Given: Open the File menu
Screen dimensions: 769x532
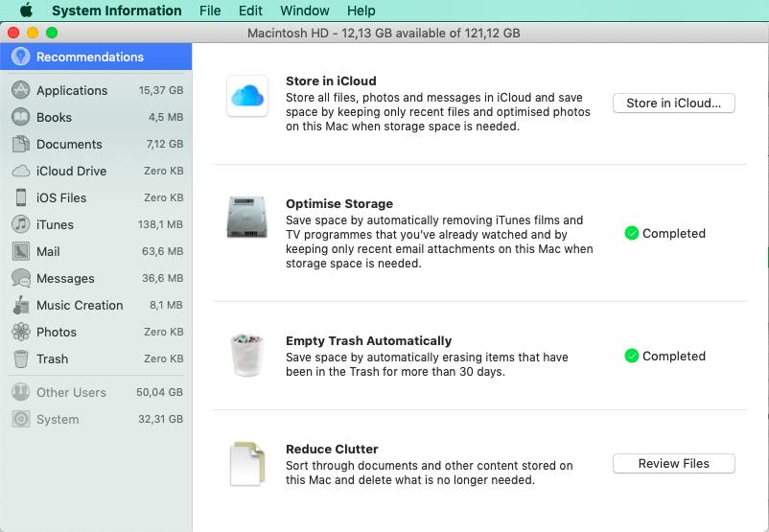Looking at the screenshot, I should point(210,11).
